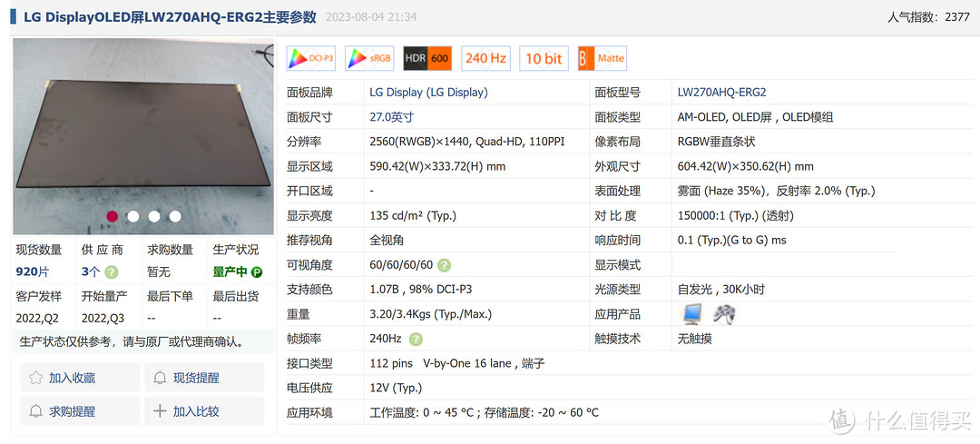
Task: Click the bell icon of 求购提醒
Action: click(x=36, y=411)
